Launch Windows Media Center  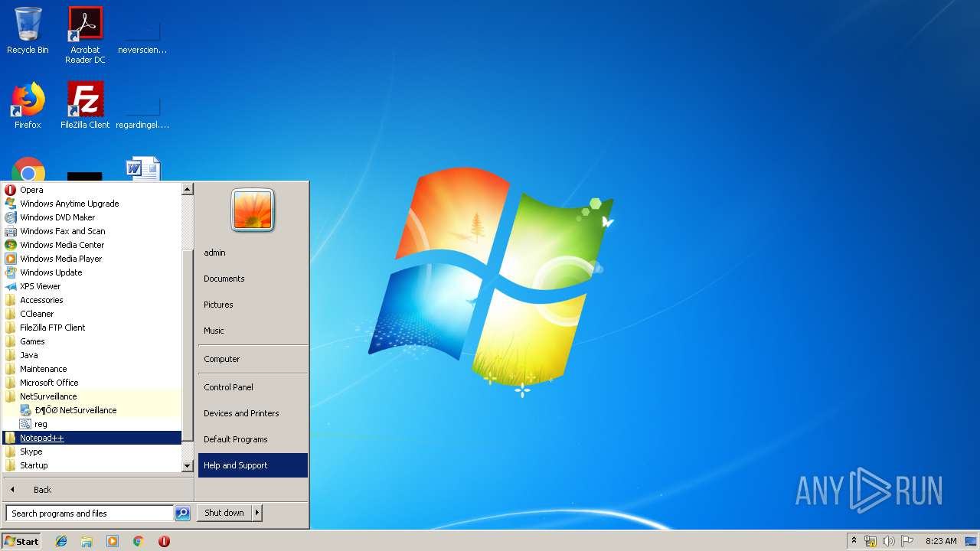[92, 245]
